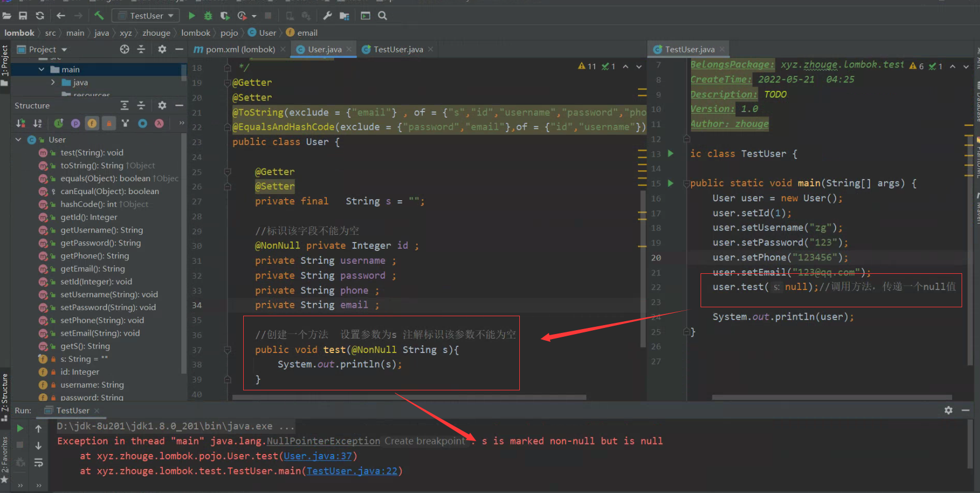This screenshot has height=493, width=980.
Task: Select setEmail(String): void in Structure tree
Action: pos(100,333)
